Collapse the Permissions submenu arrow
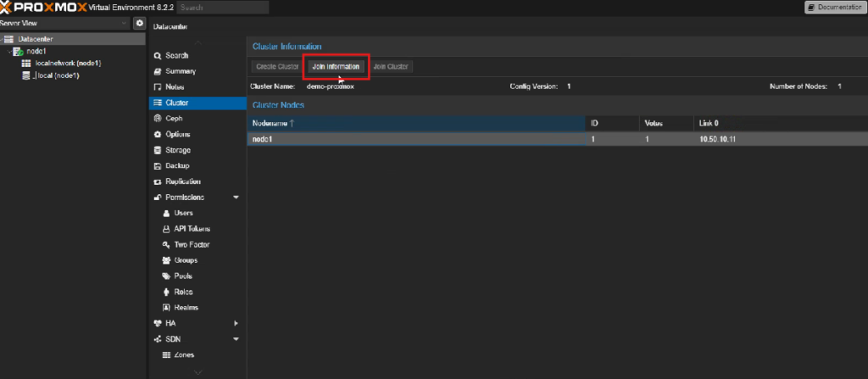 236,198
